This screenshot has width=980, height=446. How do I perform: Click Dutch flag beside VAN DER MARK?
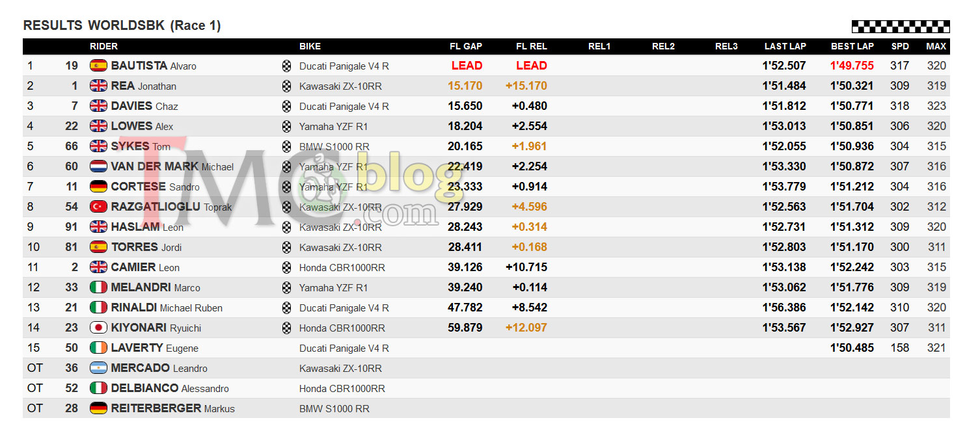point(98,166)
